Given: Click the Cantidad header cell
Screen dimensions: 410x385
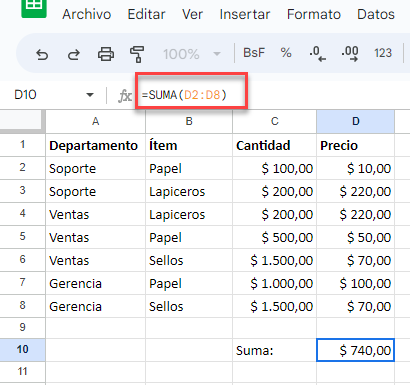Looking at the screenshot, I should coord(274,145).
